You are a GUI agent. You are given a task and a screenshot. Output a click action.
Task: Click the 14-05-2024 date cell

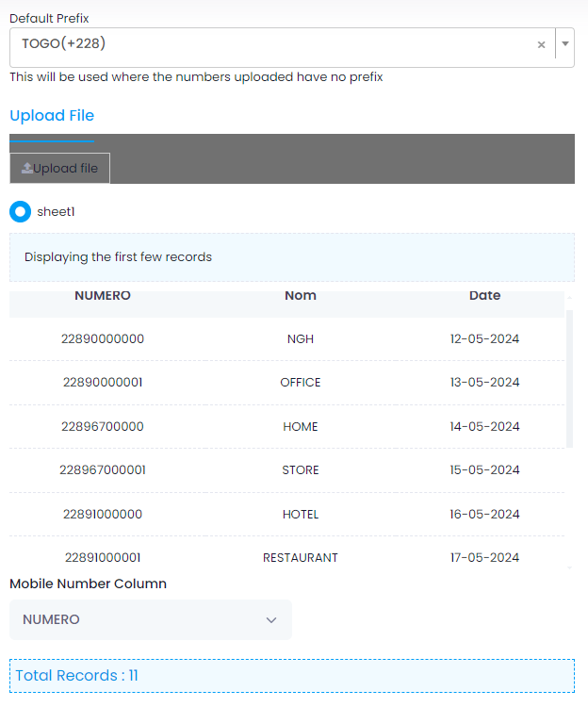484,426
